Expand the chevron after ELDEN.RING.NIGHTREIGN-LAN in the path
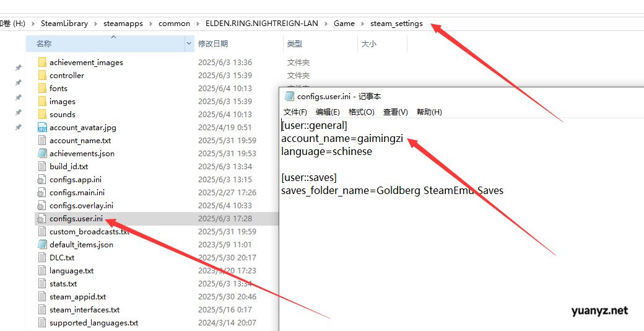644x331 pixels. pos(326,24)
